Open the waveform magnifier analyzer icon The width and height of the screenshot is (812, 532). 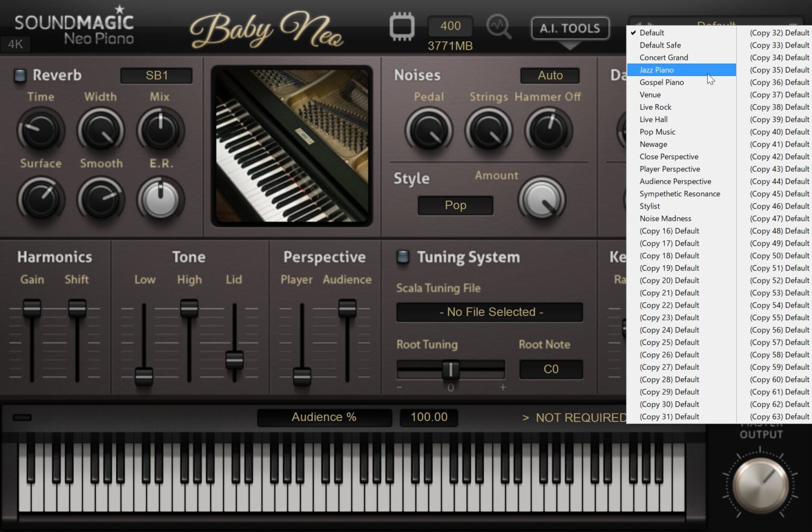pos(499,26)
